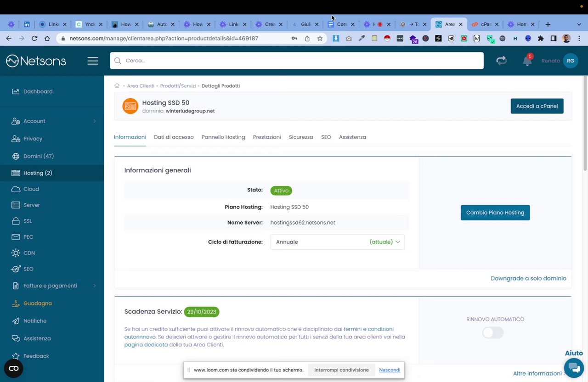
Task: Click Nascondi in the sharing bar
Action: 390,370
